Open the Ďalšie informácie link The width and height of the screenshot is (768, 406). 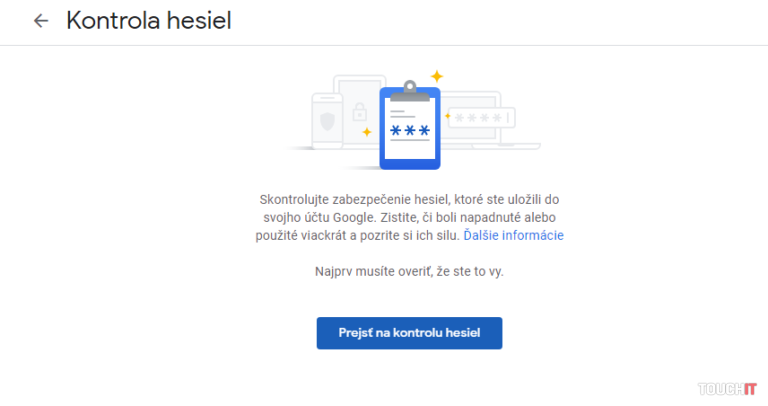[x=513, y=235]
